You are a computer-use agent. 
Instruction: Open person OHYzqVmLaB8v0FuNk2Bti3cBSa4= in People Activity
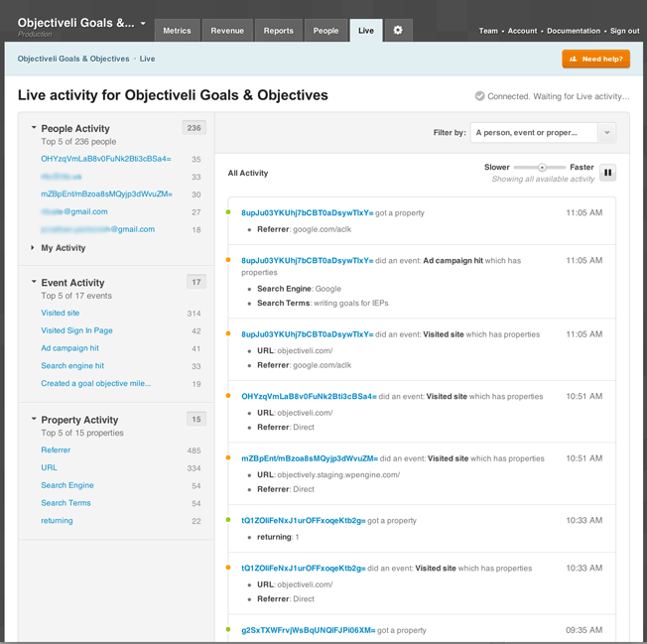106,159
